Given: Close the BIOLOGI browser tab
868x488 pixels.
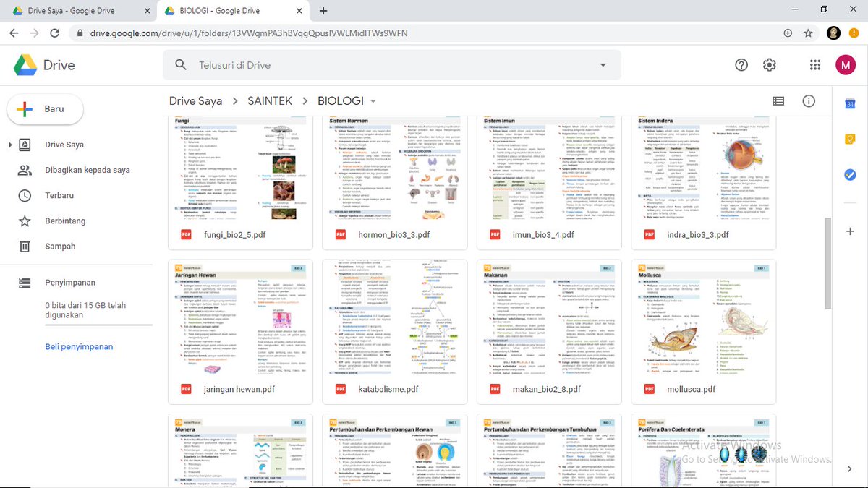Looking at the screenshot, I should [x=298, y=11].
